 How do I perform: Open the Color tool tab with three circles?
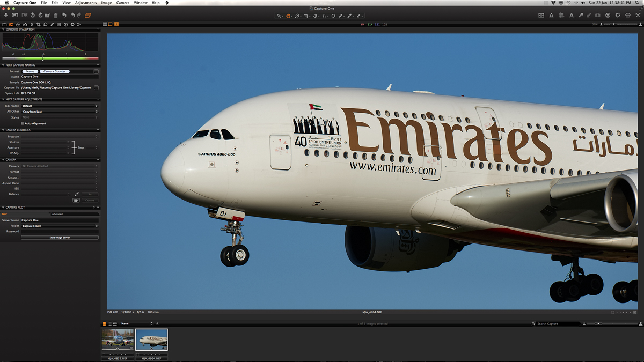coord(18,24)
